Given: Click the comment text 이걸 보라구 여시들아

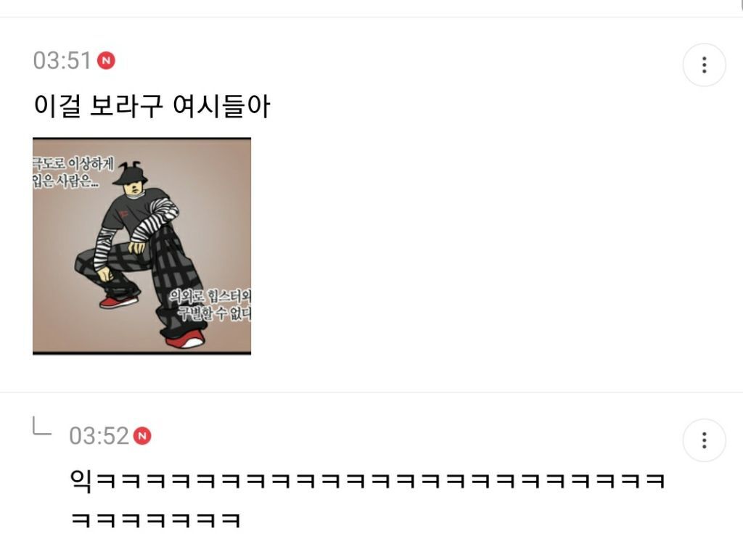Looking at the screenshot, I should (152, 106).
